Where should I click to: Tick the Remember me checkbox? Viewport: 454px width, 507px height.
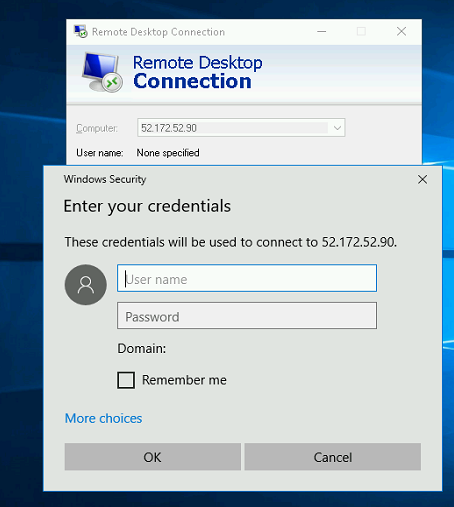point(126,380)
